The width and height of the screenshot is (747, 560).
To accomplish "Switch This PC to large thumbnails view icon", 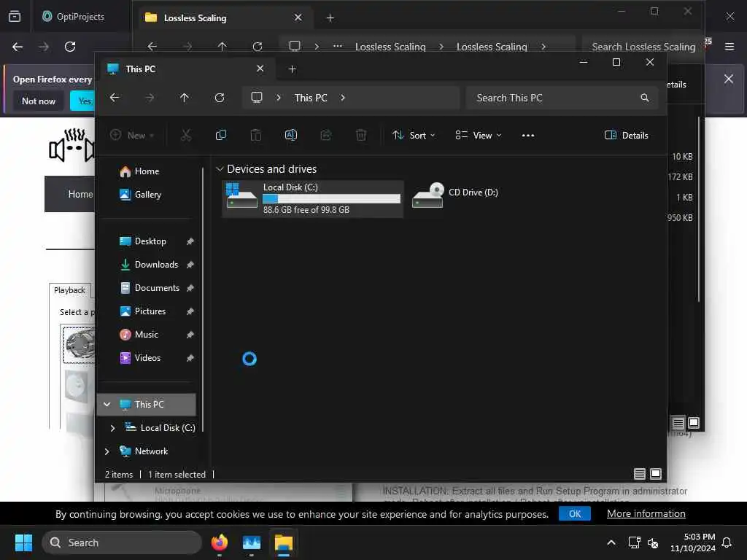I will (656, 474).
